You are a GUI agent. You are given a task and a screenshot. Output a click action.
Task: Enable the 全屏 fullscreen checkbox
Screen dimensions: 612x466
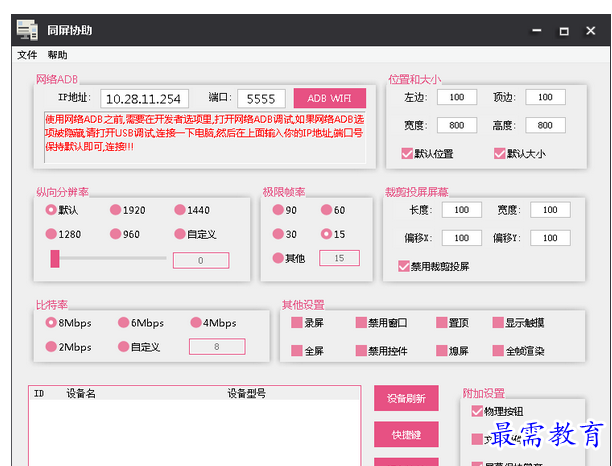pos(297,351)
